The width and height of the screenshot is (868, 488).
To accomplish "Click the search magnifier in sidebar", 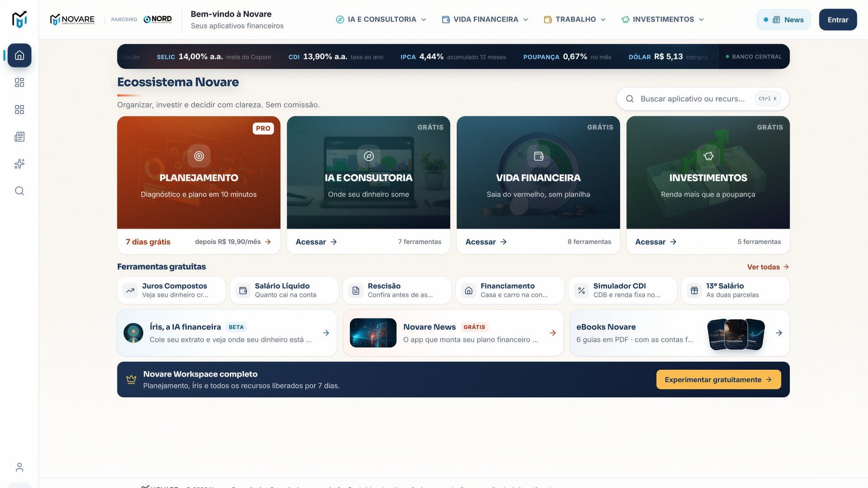I will tap(19, 191).
